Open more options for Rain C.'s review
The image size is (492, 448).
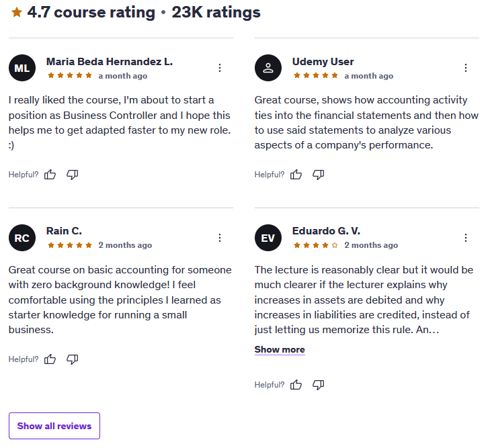220,238
